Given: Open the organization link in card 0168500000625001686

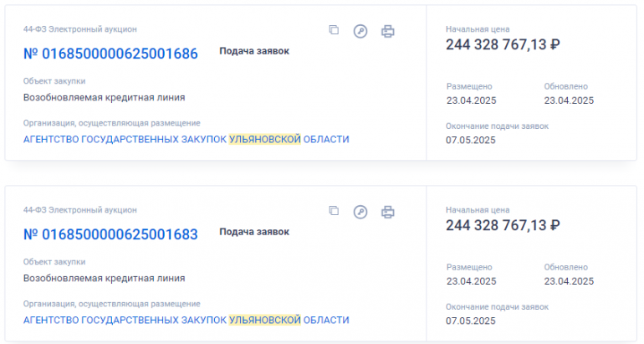Looking at the screenshot, I should (186, 139).
